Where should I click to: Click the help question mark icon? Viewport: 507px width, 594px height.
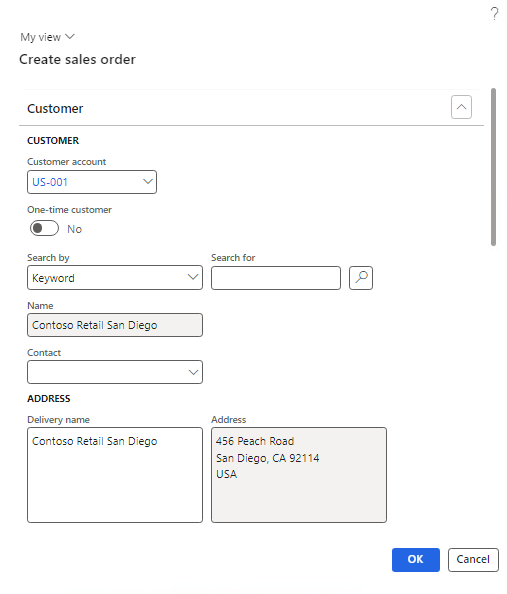pos(494,14)
